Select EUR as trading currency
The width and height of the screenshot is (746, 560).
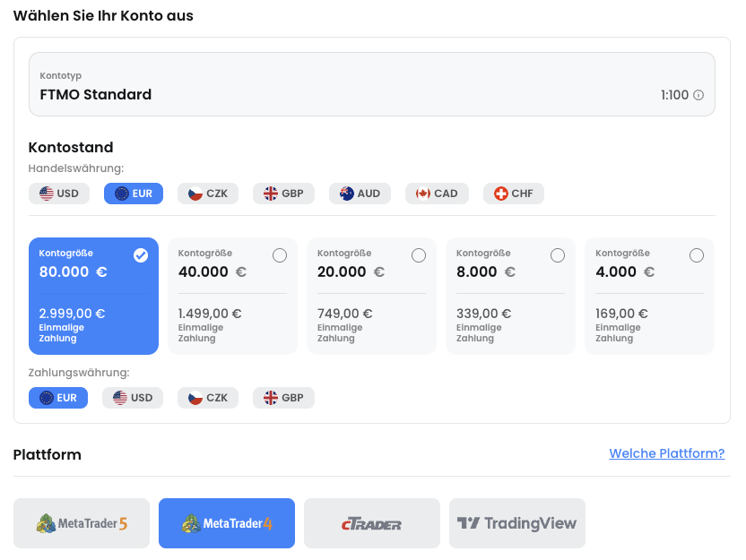click(134, 194)
